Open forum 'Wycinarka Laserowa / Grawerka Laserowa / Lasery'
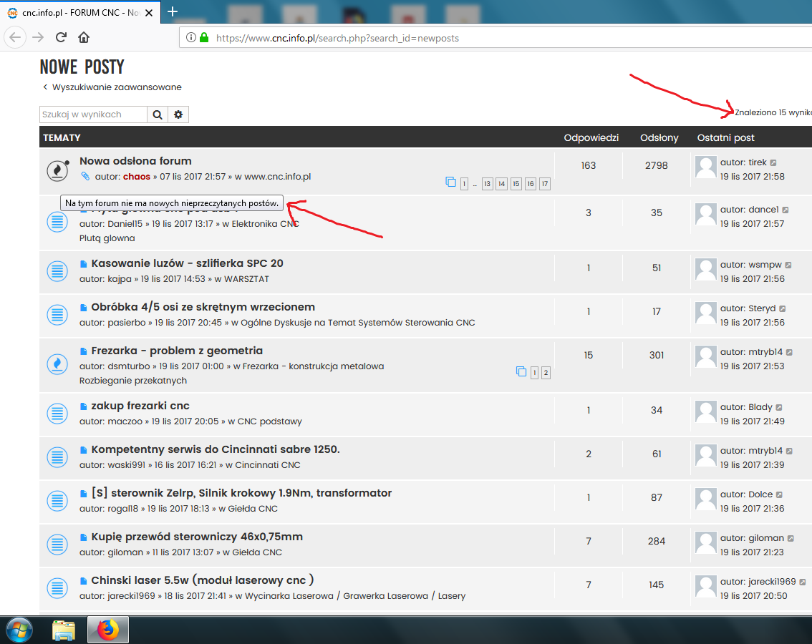The image size is (812, 644). pyautogui.click(x=355, y=596)
